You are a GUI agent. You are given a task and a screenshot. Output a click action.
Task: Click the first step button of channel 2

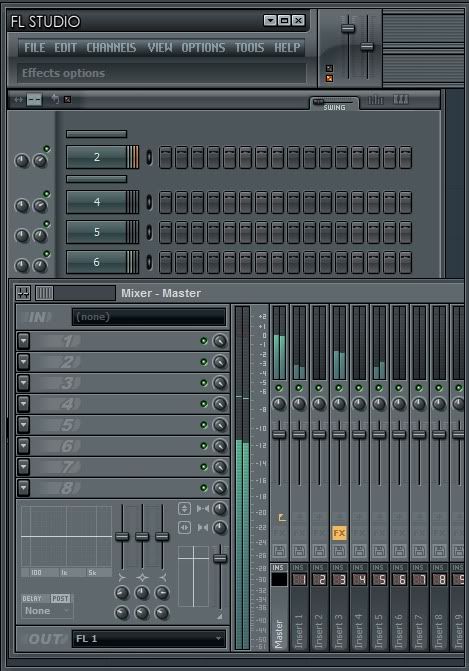click(165, 157)
